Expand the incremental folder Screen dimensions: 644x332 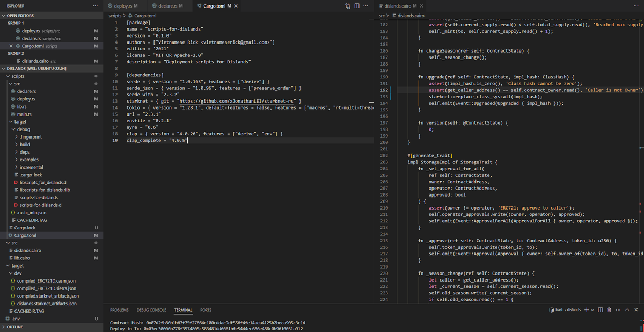[x=52, y=167]
